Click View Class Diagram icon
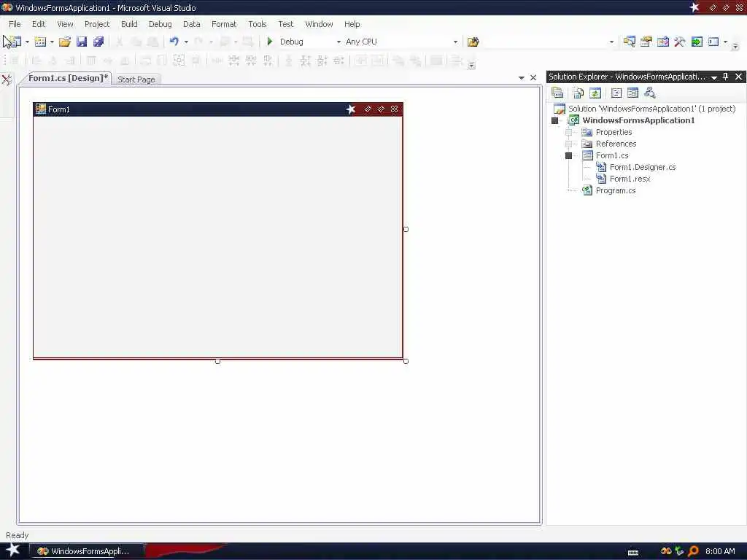747x560 pixels. click(x=650, y=93)
